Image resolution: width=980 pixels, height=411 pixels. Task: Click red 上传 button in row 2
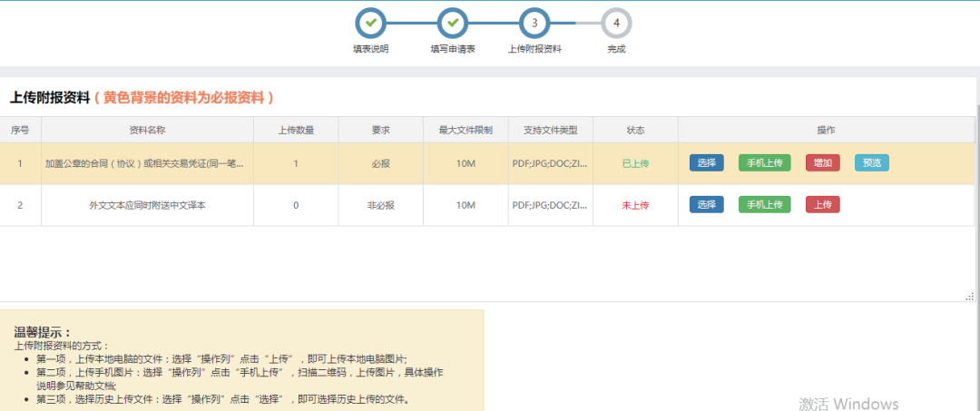pos(822,205)
